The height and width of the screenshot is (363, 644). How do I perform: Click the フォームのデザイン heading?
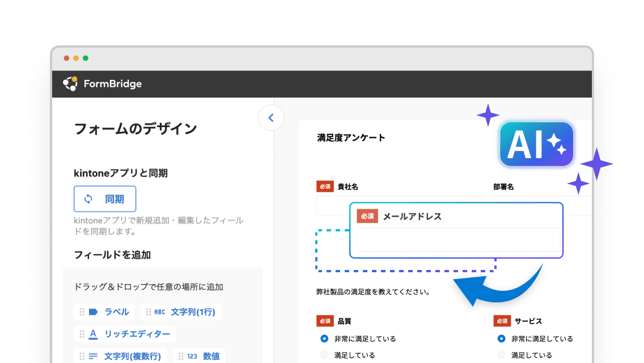135,129
